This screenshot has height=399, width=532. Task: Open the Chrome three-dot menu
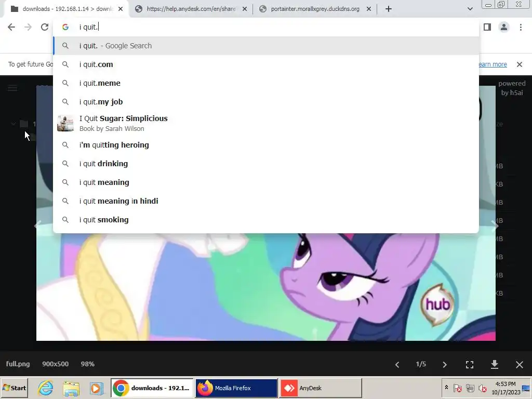point(521,27)
